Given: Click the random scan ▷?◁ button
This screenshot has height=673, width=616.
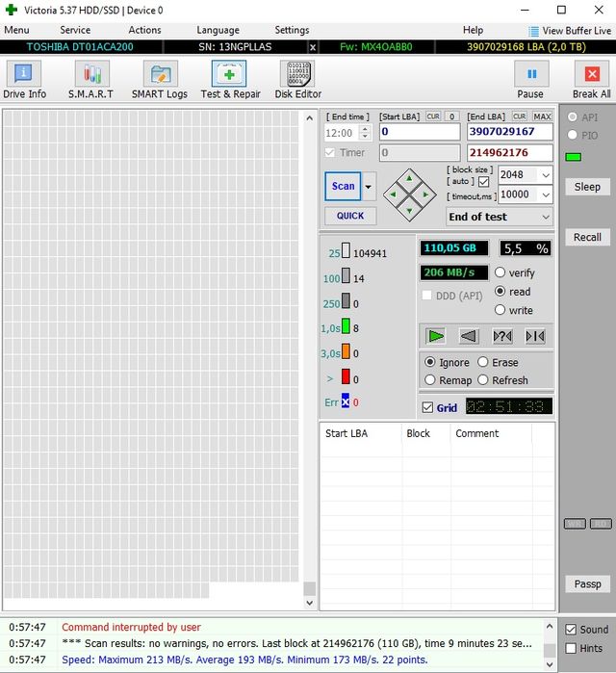Looking at the screenshot, I should [502, 336].
